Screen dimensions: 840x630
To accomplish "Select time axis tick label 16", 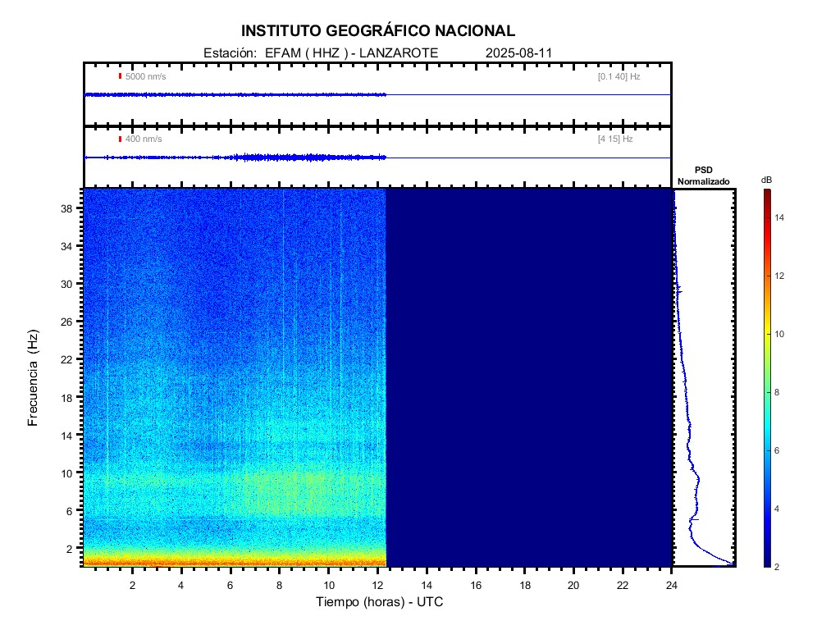I will [x=476, y=586].
